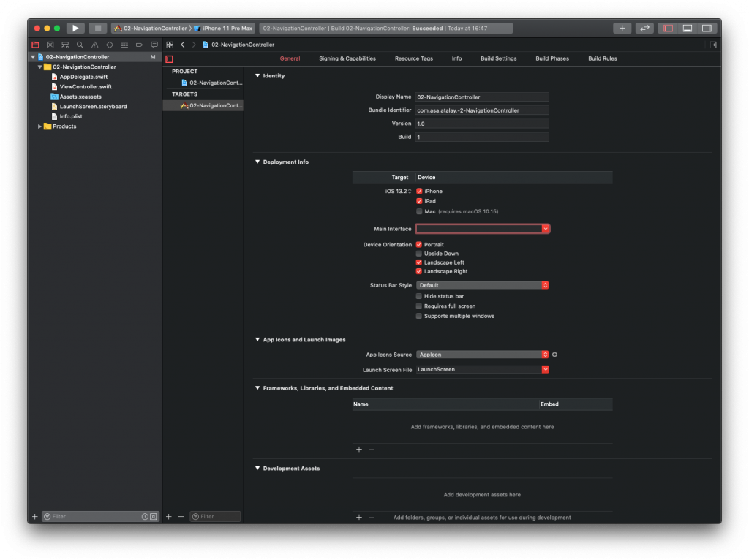Collapse the Identity section
Screen dimensions: 749x560
(x=257, y=75)
